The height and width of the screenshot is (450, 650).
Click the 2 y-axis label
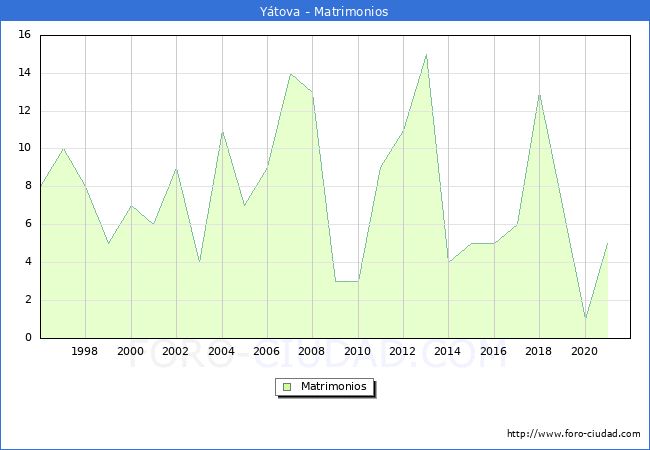[x=28, y=300]
